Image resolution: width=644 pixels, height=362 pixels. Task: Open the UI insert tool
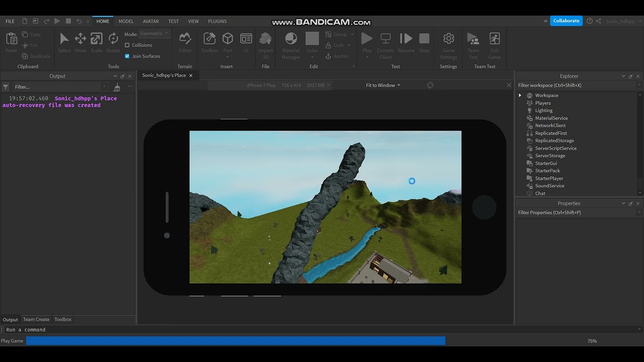(x=246, y=39)
